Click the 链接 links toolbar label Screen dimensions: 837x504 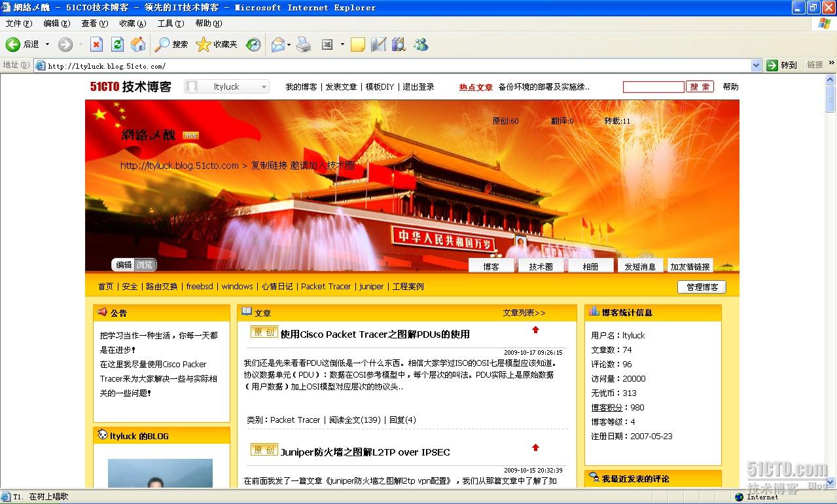pos(815,65)
